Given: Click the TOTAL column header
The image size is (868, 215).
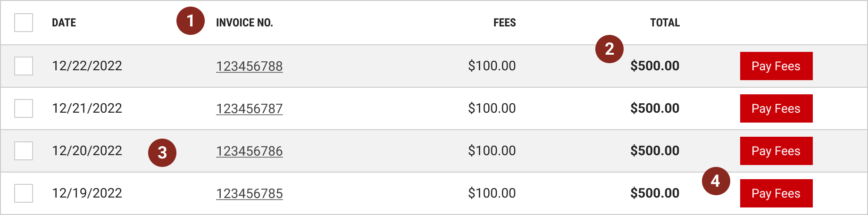Looking at the screenshot, I should pyautogui.click(x=665, y=23).
